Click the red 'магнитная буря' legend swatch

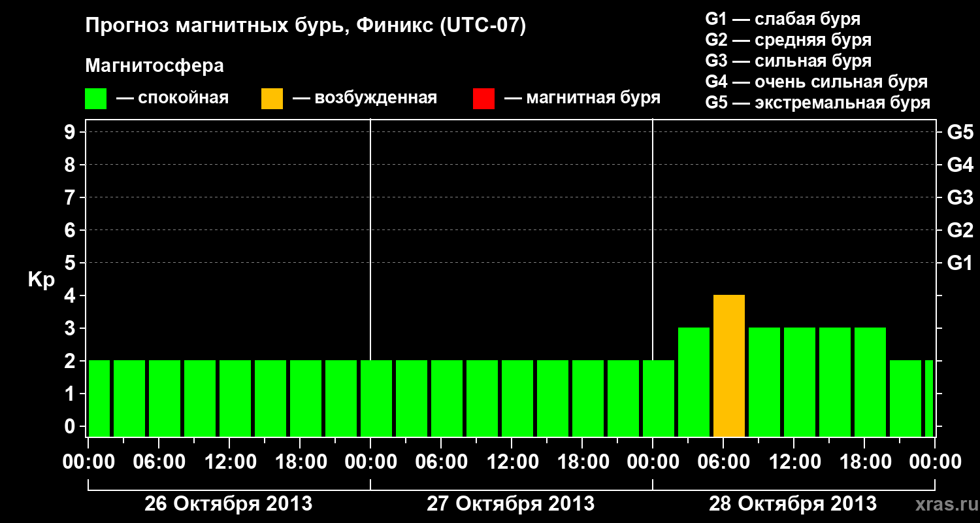483,99
